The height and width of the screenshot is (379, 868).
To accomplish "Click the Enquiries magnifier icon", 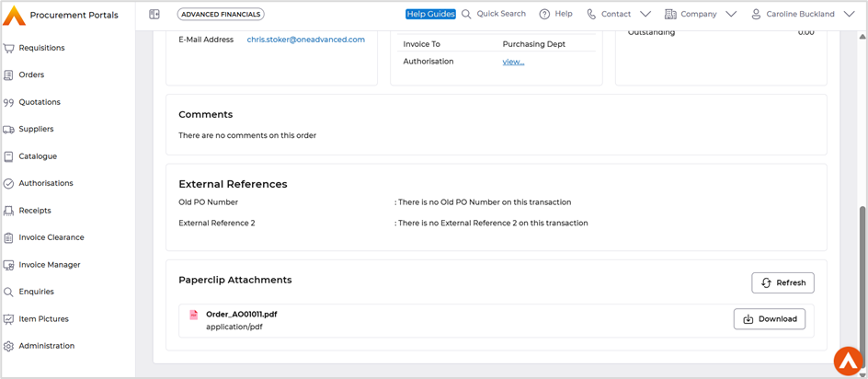I will [x=8, y=292].
